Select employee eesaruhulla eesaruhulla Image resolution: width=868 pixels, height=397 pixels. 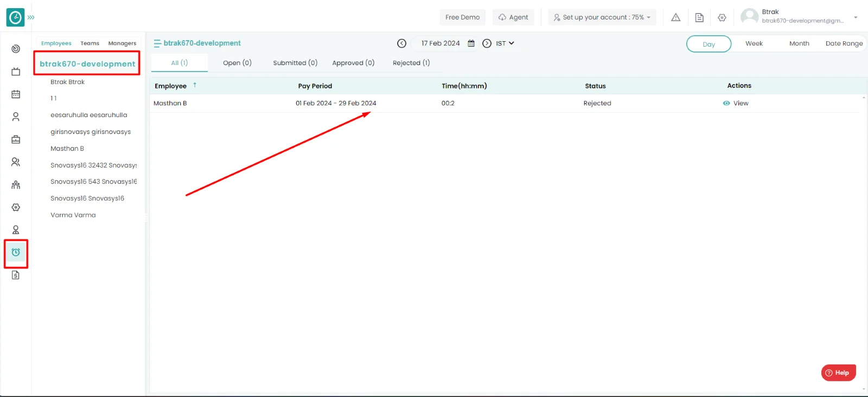[x=89, y=115]
